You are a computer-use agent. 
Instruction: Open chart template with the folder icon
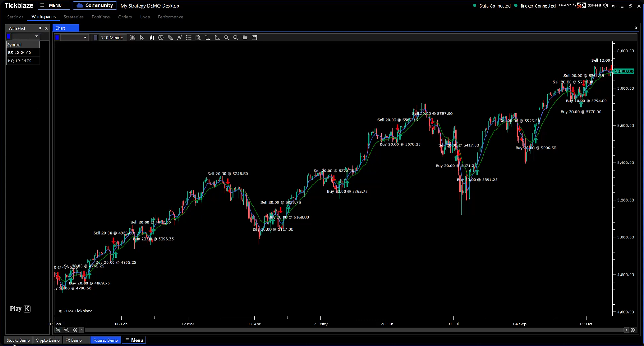click(245, 38)
